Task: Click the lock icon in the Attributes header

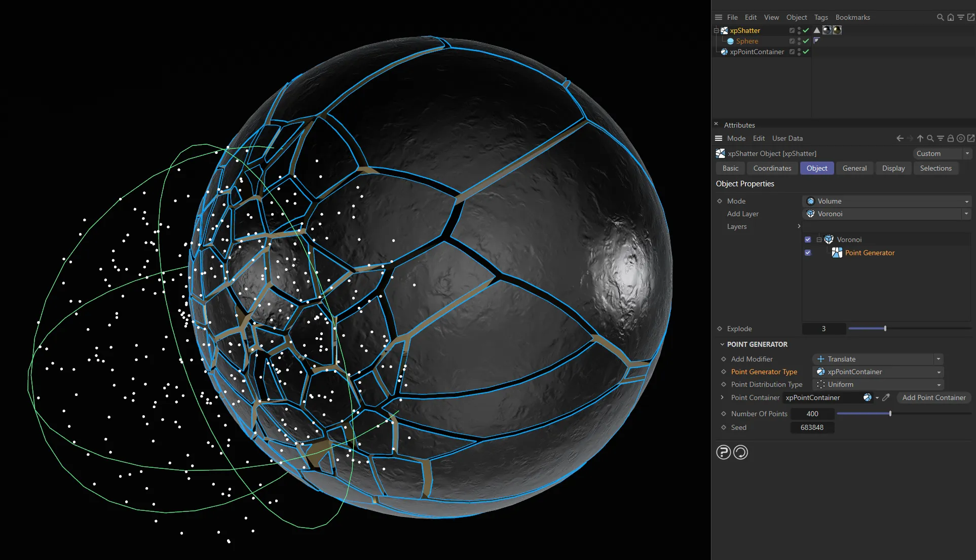Action: point(951,138)
